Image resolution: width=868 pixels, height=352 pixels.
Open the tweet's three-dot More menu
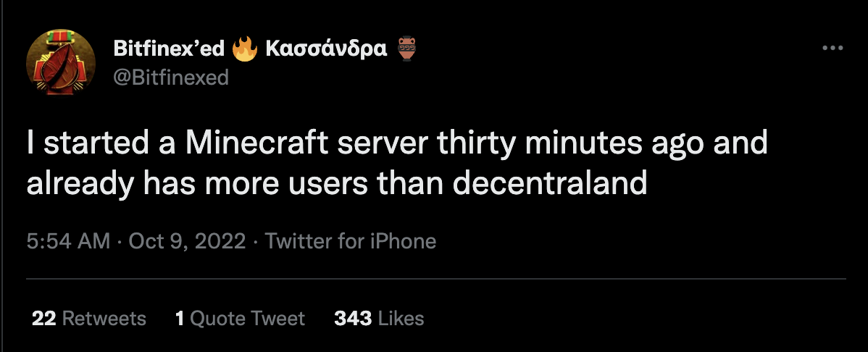[833, 49]
